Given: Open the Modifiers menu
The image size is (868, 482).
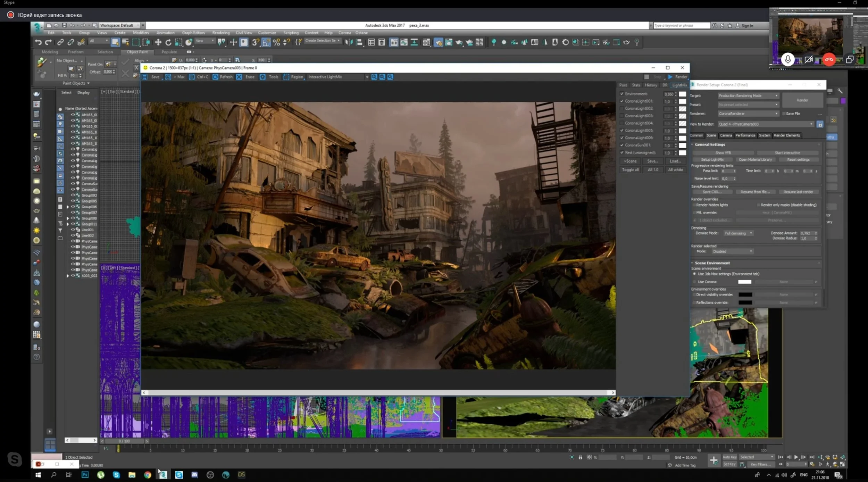Looking at the screenshot, I should 141,33.
